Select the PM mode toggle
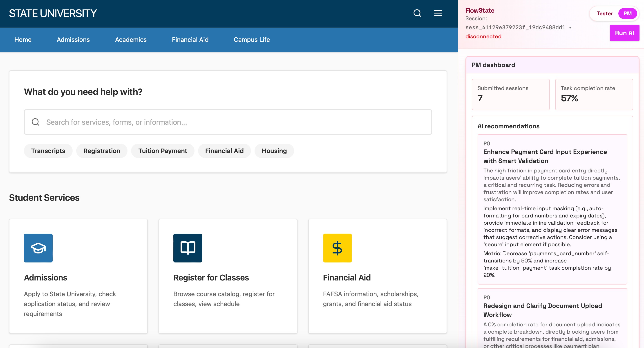Image resolution: width=644 pixels, height=348 pixels. click(x=627, y=14)
